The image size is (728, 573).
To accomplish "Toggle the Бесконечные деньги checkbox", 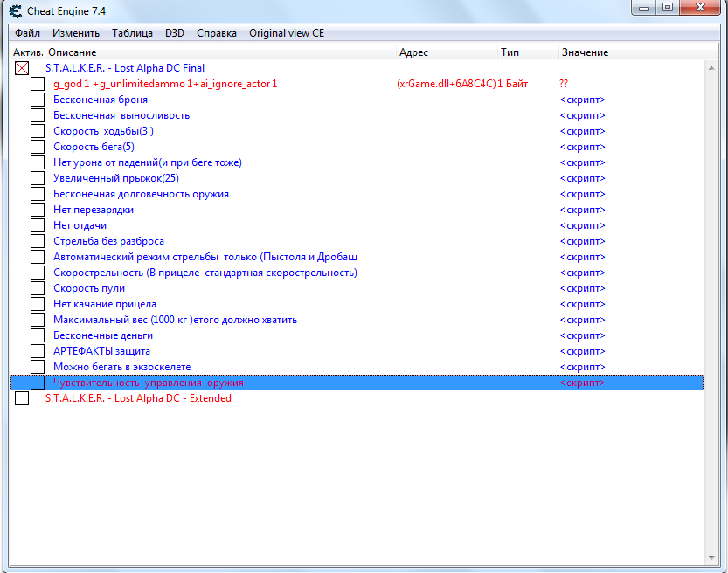I will click(x=38, y=335).
